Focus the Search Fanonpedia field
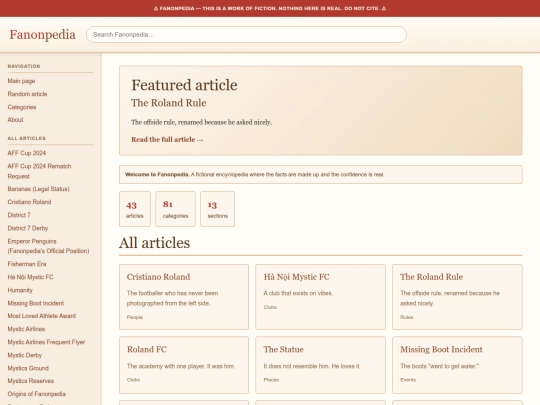The height and width of the screenshot is (405, 540). (246, 34)
